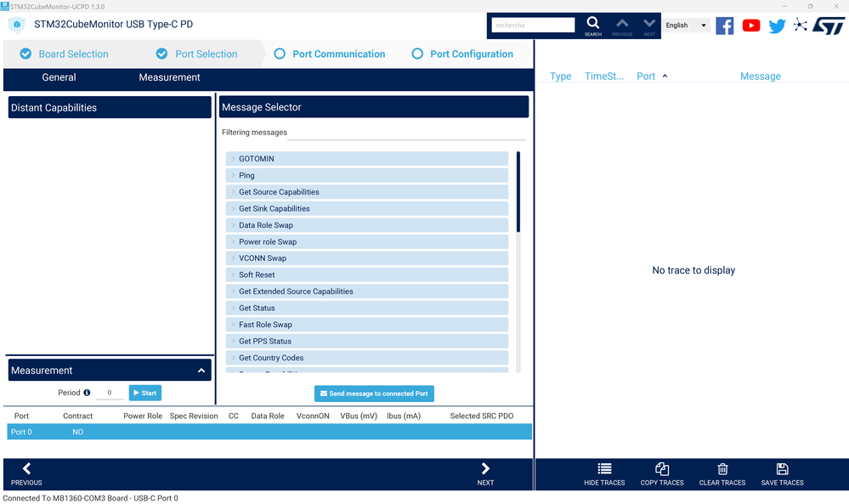Click the STM32Cube app logo
The height and width of the screenshot is (504, 849).
click(x=17, y=25)
